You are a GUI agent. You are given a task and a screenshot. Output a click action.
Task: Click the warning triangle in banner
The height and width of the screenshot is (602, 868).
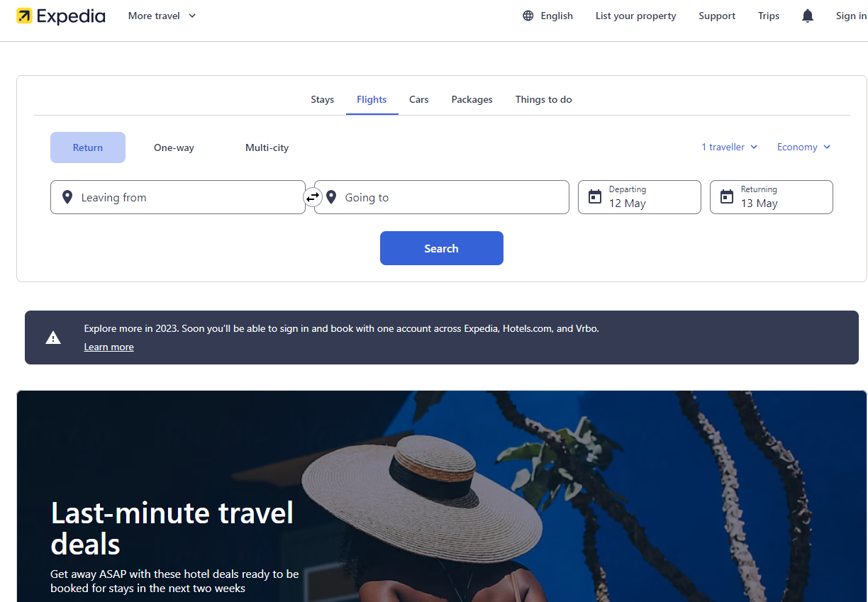click(53, 338)
